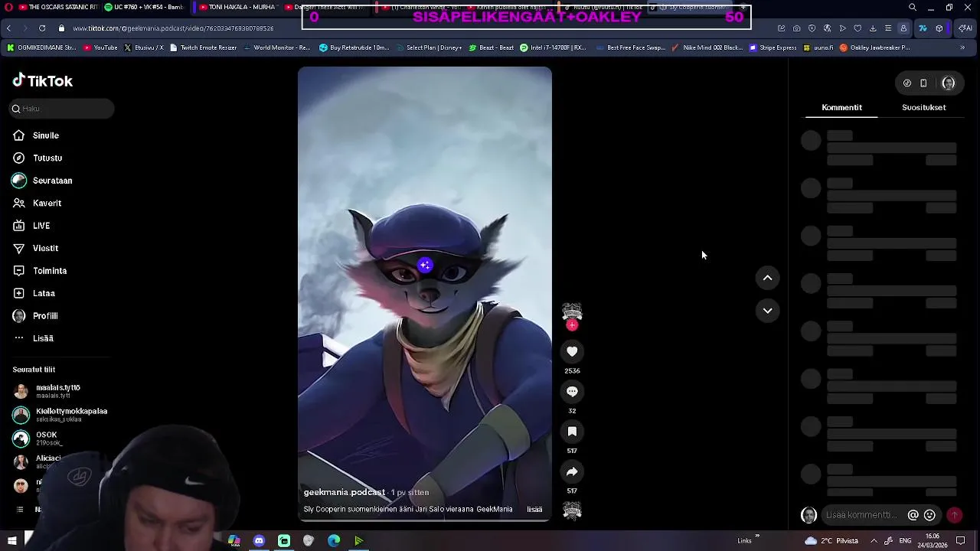
Task: Open profile avatar menu top right
Action: [x=949, y=83]
